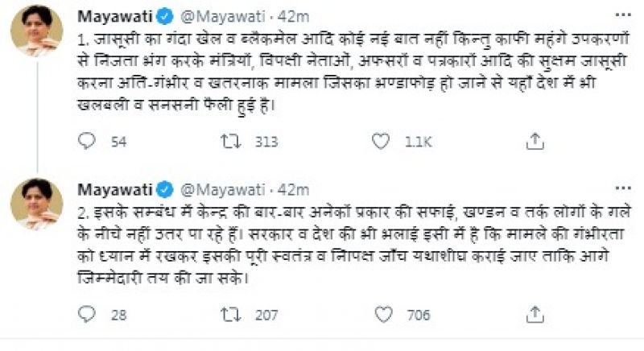Screen dimensions: 644x351
Task: Click the 42m timestamp of first tweet
Action: tap(292, 17)
